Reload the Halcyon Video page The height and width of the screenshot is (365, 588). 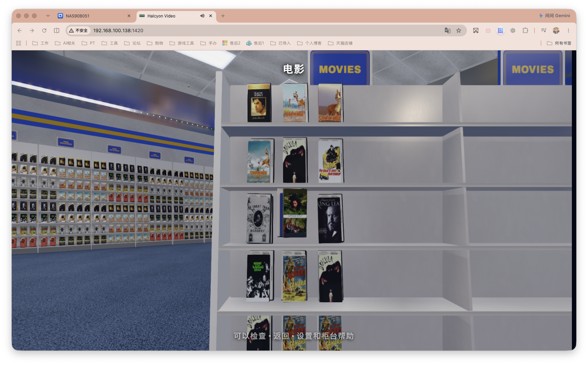(44, 31)
